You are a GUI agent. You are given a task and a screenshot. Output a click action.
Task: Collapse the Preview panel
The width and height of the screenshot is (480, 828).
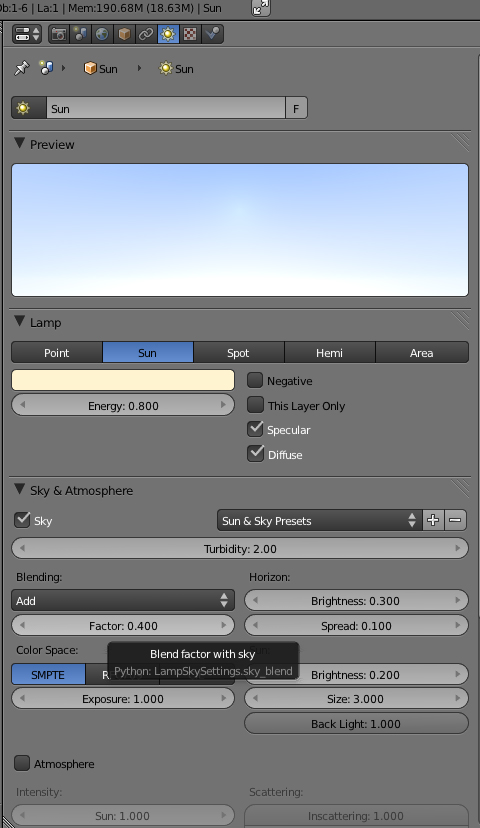click(20, 144)
